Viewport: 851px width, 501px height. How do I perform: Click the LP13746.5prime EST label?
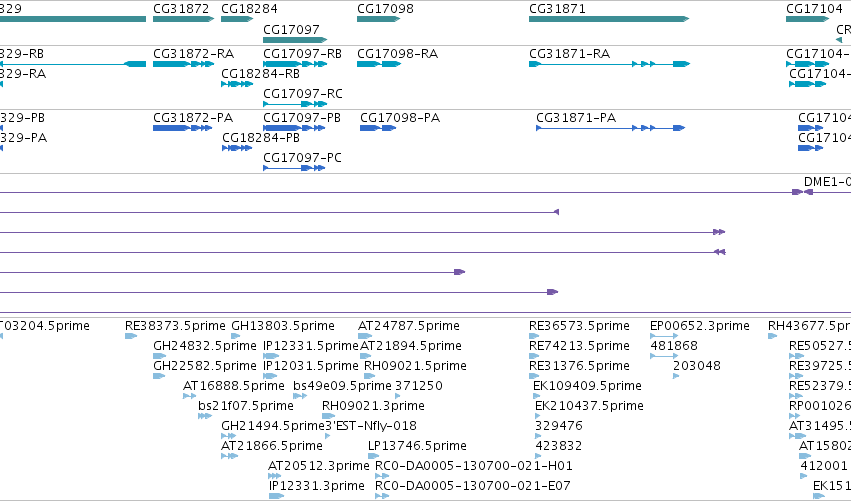pos(417,446)
